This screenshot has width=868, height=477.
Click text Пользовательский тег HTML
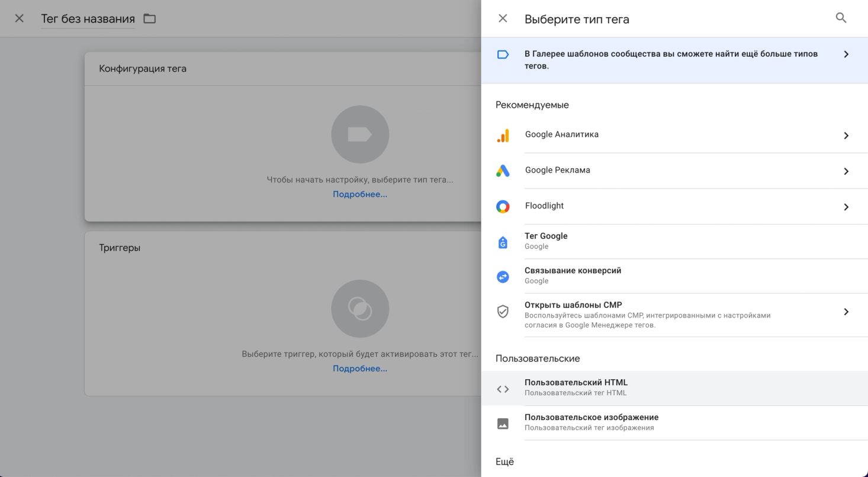coord(576,393)
